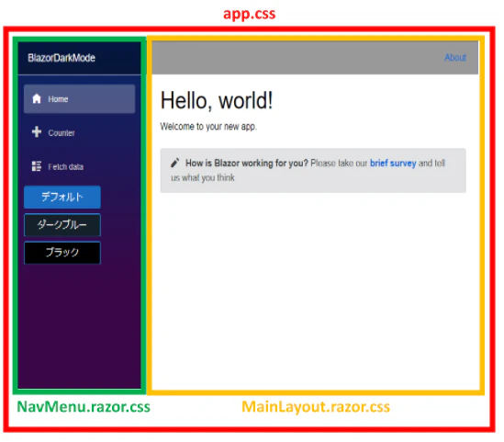The image size is (504, 442).
Task: Open the Home nav item
Action: click(x=79, y=99)
